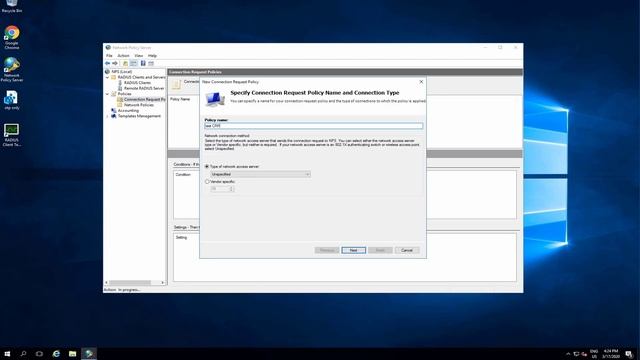Click the console tree scrollbar right arrow
The width and height of the screenshot is (640, 360).
pyautogui.click(x=162, y=282)
